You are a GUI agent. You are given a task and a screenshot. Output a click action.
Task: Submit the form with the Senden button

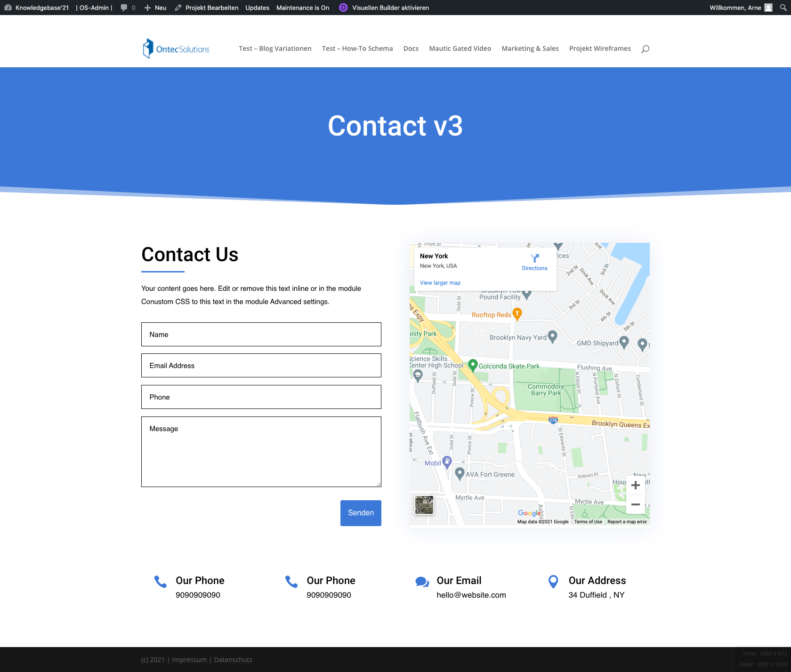[x=360, y=513]
